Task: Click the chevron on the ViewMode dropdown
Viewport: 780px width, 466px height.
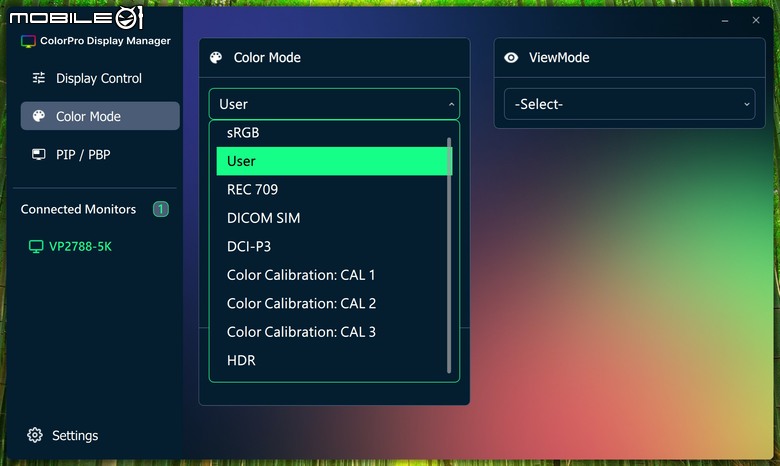Action: pyautogui.click(x=746, y=104)
